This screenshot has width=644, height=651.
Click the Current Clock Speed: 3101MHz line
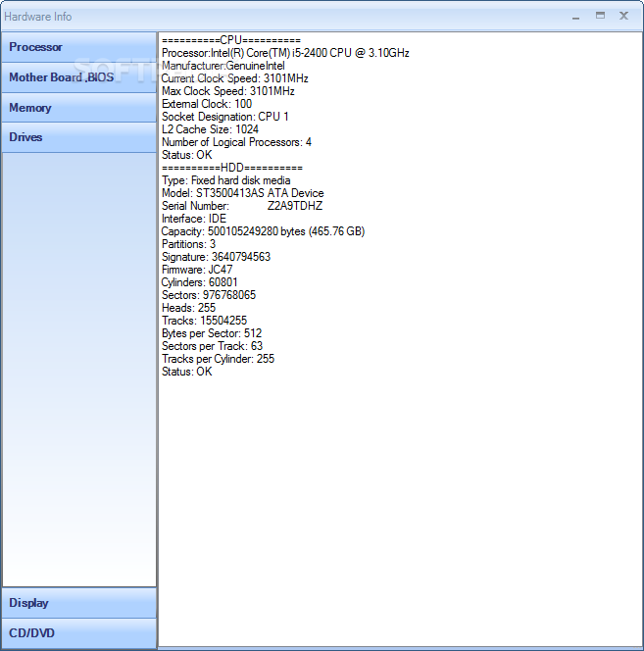pyautogui.click(x=235, y=78)
